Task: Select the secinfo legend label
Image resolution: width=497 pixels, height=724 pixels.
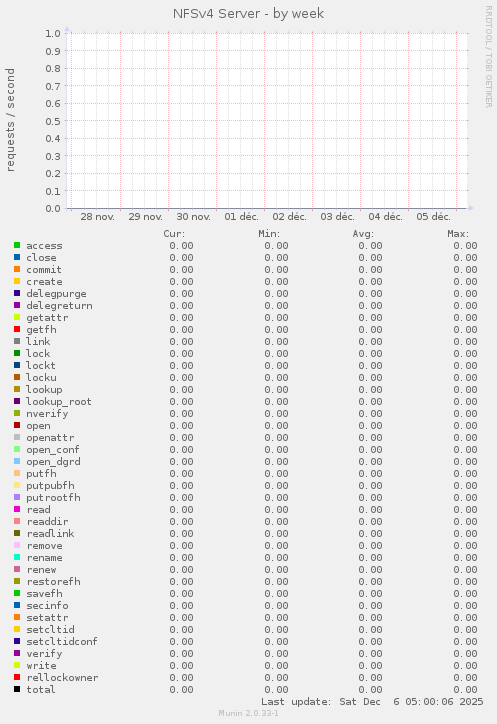Action: [x=47, y=606]
